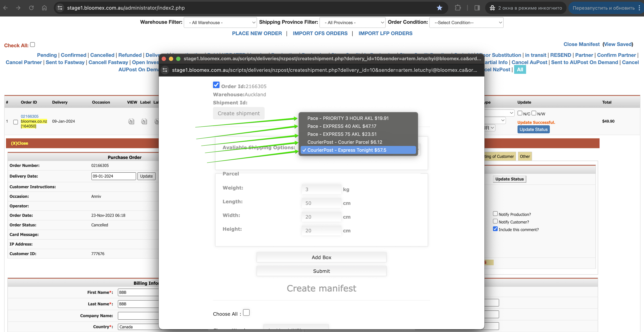Switch to the Other tab
This screenshot has height=332, width=644.
tap(525, 156)
